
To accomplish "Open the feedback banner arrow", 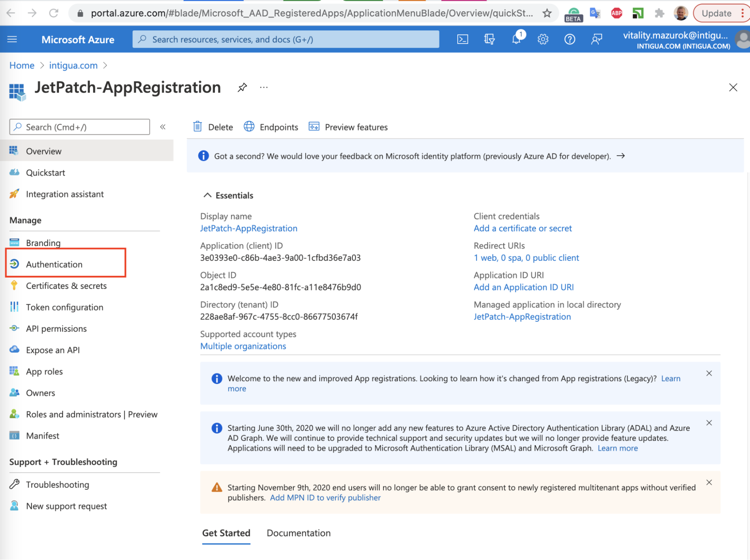I will pos(621,156).
